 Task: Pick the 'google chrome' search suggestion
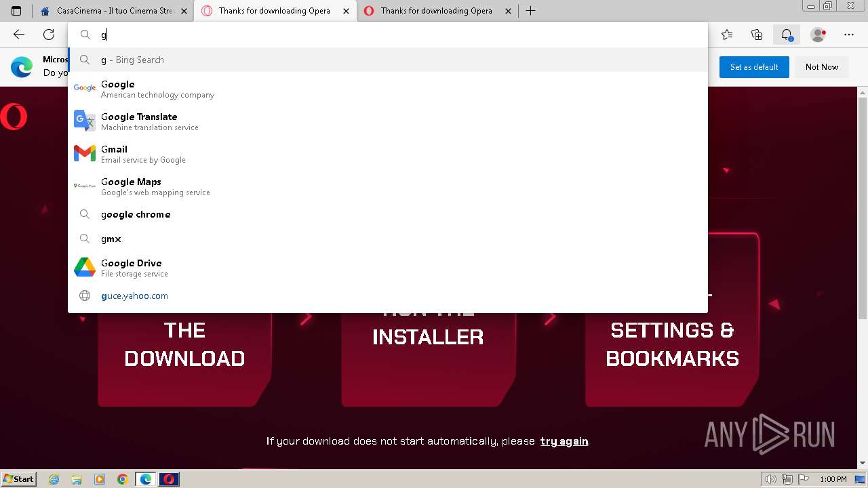point(388,214)
